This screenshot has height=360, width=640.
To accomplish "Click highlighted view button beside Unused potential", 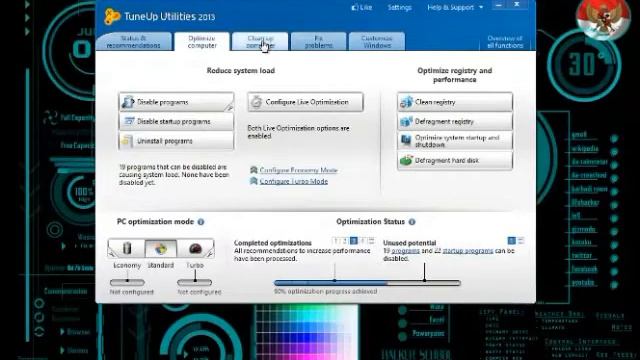I will (x=511, y=241).
